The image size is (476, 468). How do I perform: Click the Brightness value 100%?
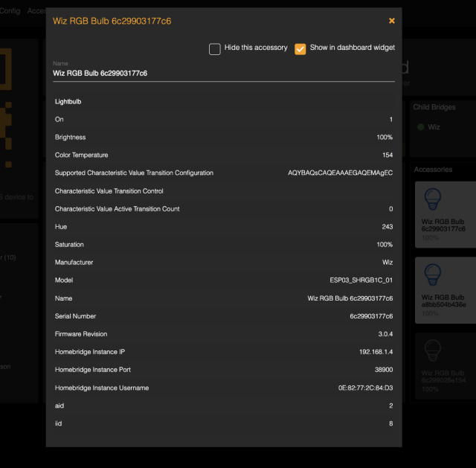tap(385, 137)
